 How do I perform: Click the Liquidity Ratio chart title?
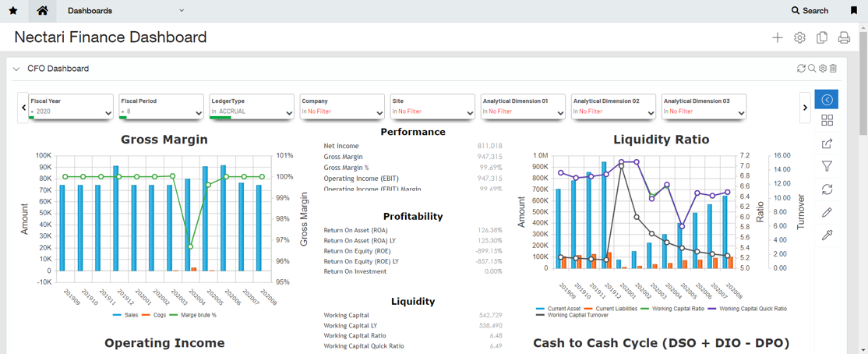coord(661,140)
